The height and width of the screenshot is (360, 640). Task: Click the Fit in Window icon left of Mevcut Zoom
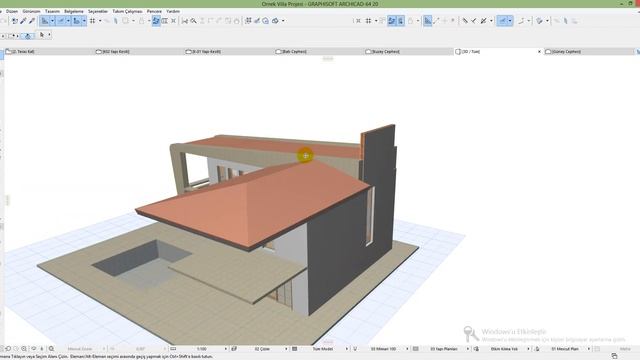pyautogui.click(x=51, y=349)
